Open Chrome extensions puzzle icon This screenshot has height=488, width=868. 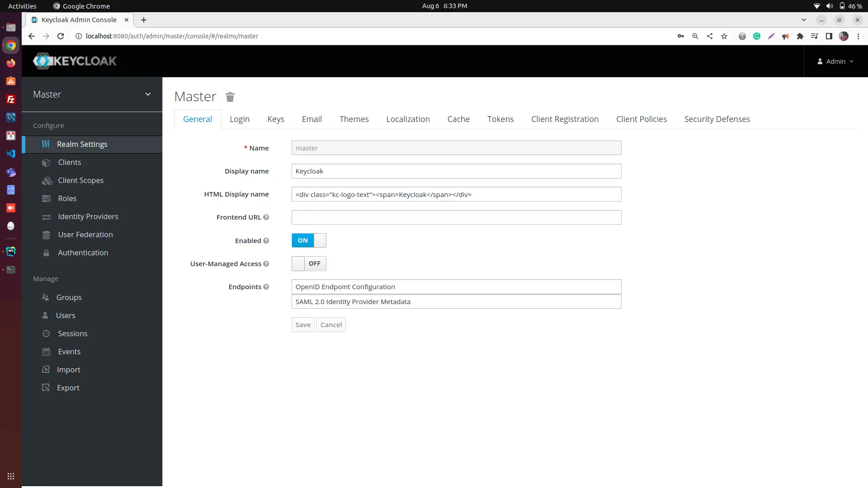tap(800, 36)
